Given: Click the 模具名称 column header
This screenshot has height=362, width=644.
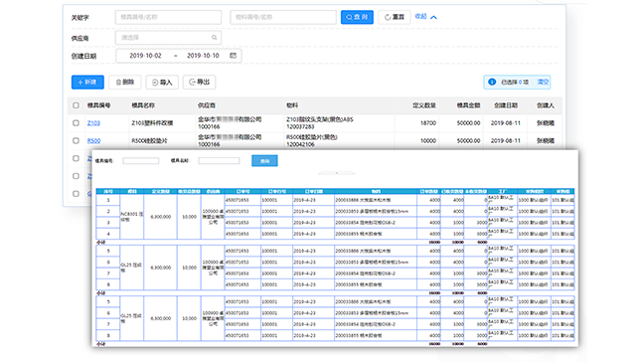Looking at the screenshot, I should 143,105.
